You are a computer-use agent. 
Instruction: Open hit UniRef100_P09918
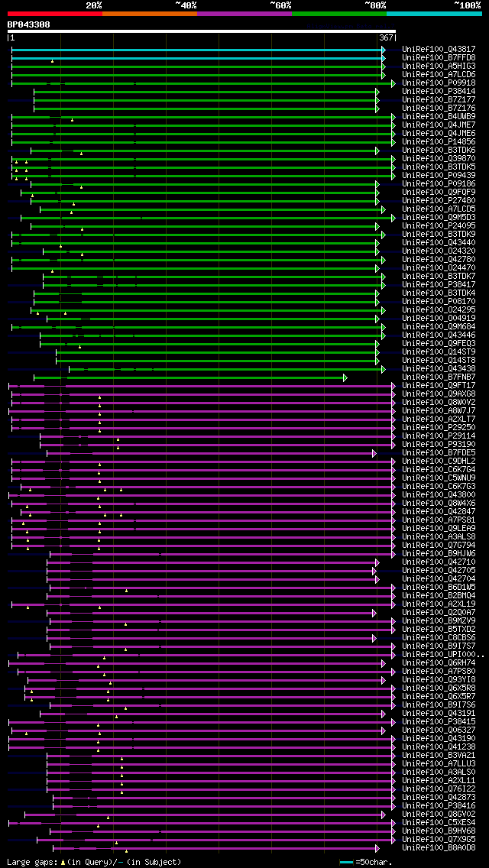(x=439, y=83)
